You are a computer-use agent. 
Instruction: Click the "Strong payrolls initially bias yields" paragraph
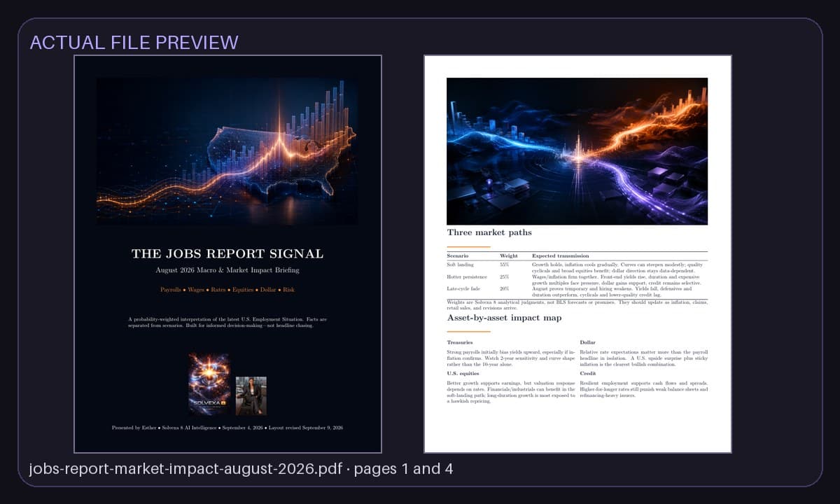511,358
